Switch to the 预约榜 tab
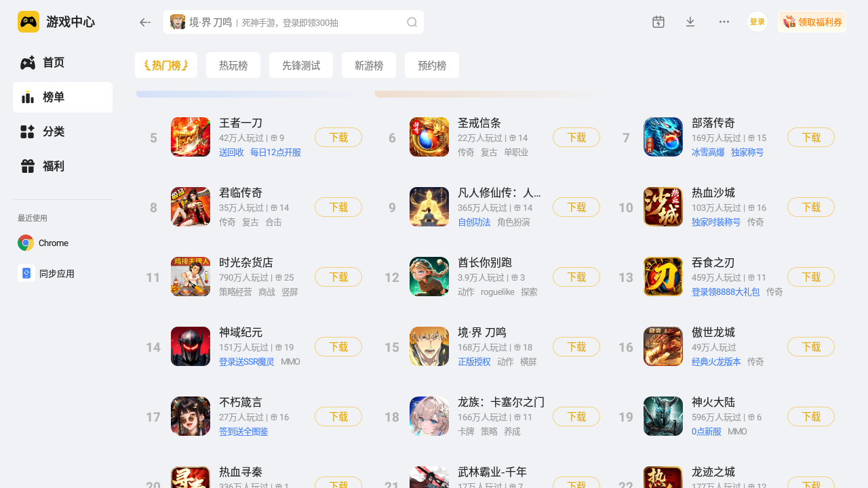The height and width of the screenshot is (488, 868). [x=432, y=66]
